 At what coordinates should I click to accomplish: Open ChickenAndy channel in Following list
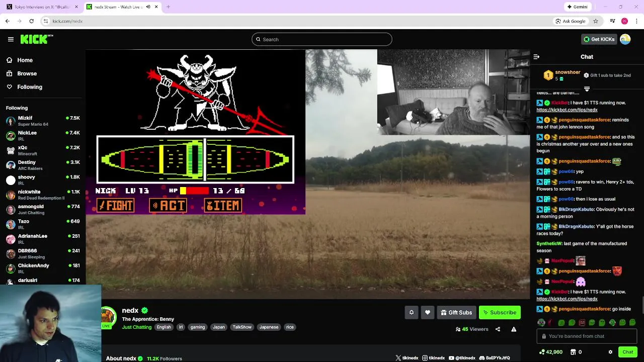43,268
